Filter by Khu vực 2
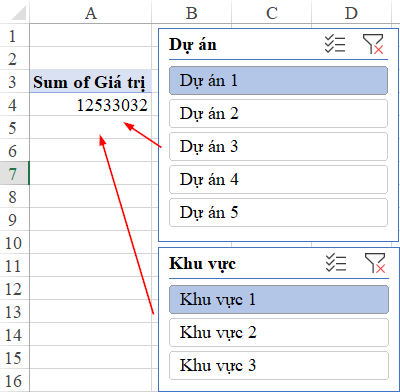Screen dimensions: 400x392 tap(279, 332)
